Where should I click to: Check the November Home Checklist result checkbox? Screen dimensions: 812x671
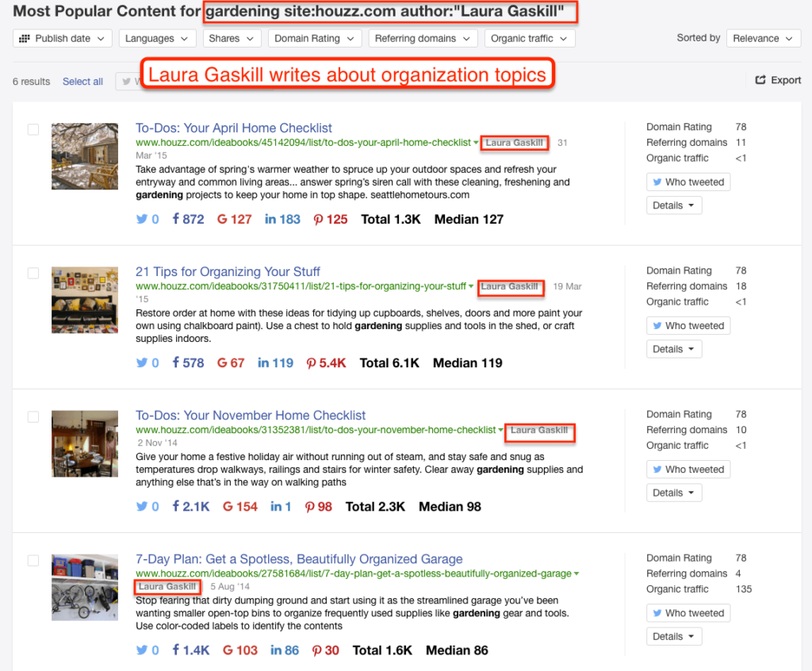[x=33, y=416]
